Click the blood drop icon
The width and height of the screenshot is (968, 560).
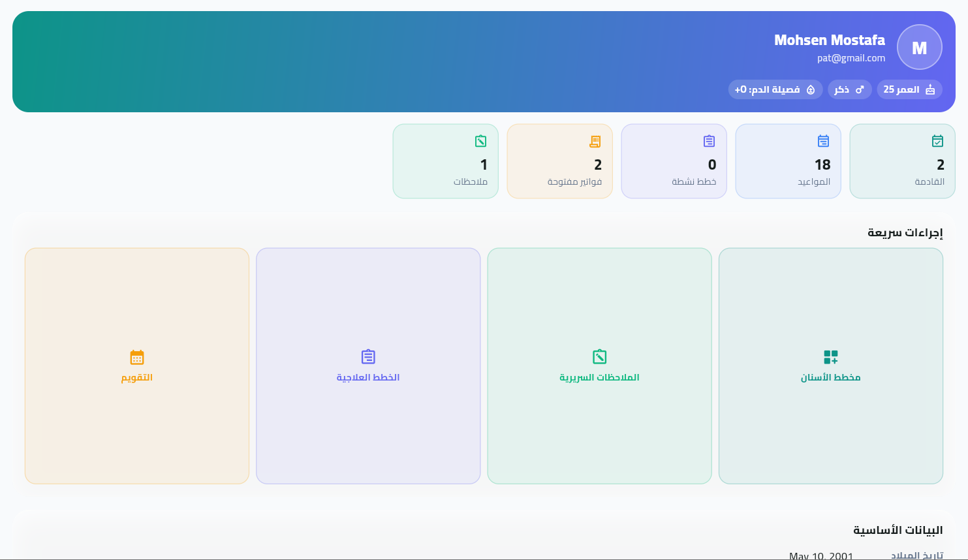(811, 89)
